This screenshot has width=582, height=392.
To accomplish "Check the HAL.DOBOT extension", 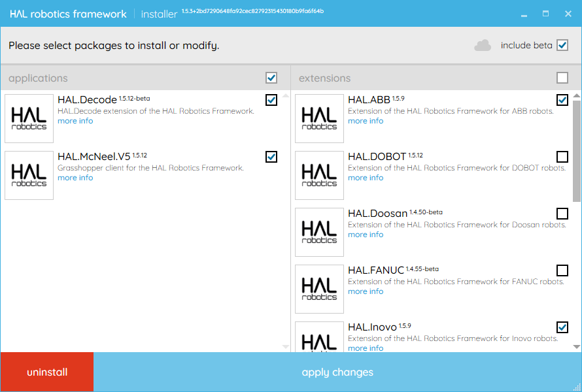I will pyautogui.click(x=562, y=157).
